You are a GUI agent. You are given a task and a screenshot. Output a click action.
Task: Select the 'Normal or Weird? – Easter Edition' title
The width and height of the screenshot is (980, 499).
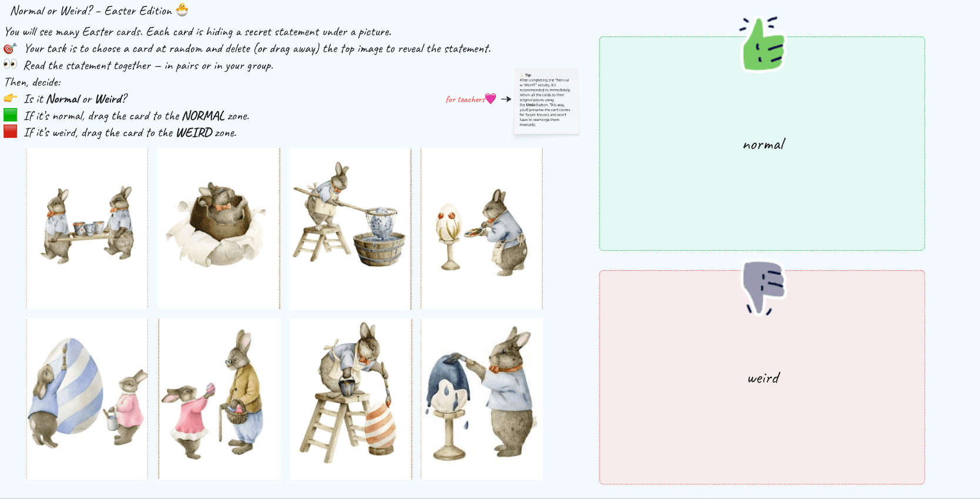(x=91, y=11)
